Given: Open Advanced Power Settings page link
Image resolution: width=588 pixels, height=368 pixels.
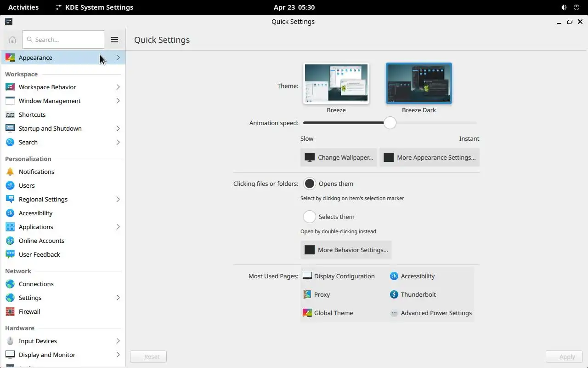Looking at the screenshot, I should point(431,313).
